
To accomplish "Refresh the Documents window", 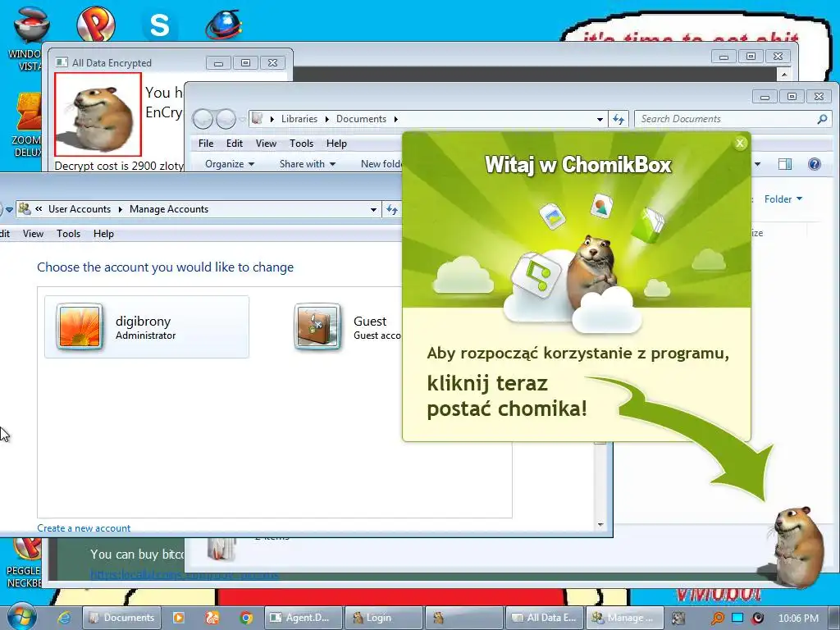I will point(619,120).
